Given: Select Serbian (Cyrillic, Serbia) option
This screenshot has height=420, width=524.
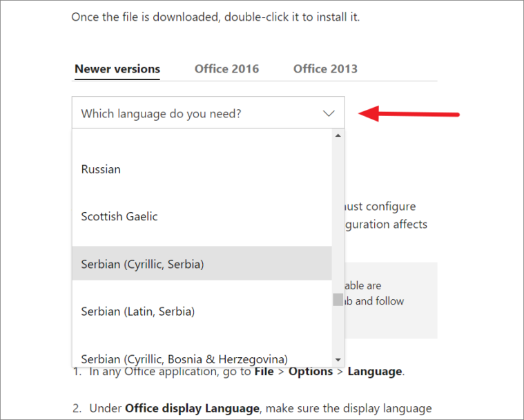Looking at the screenshot, I should pyautogui.click(x=202, y=263).
